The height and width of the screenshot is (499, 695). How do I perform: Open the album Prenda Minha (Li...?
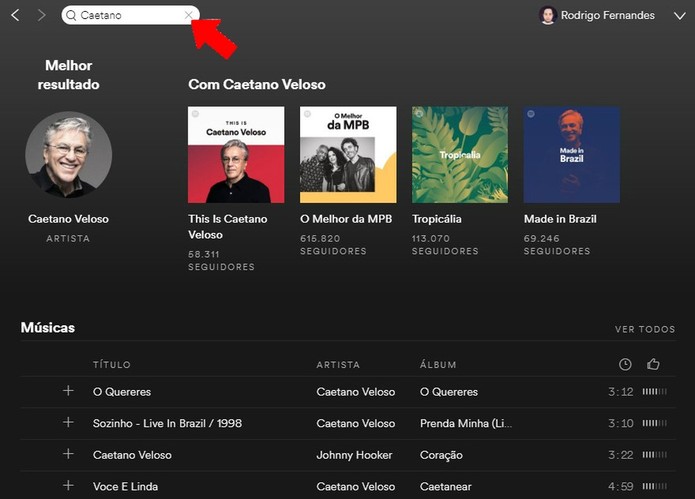tap(466, 423)
